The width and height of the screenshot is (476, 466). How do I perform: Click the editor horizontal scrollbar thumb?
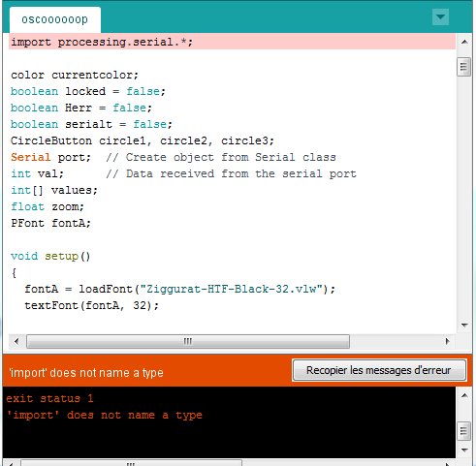pyautogui.click(x=188, y=341)
